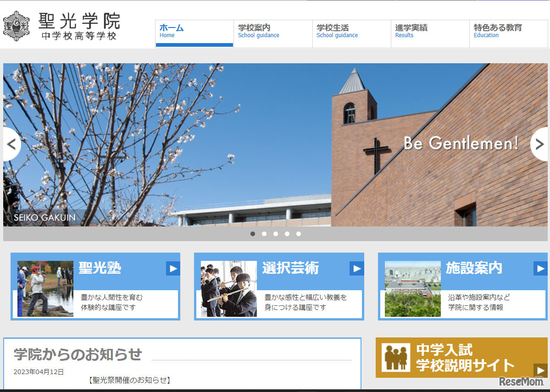Select the third carousel slide dot
The height and width of the screenshot is (392, 550).
click(x=276, y=234)
